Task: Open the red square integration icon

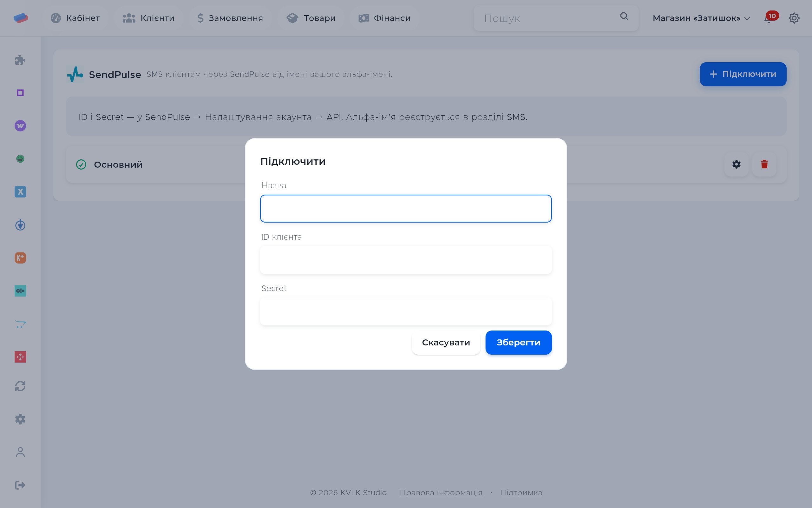Action: (20, 357)
